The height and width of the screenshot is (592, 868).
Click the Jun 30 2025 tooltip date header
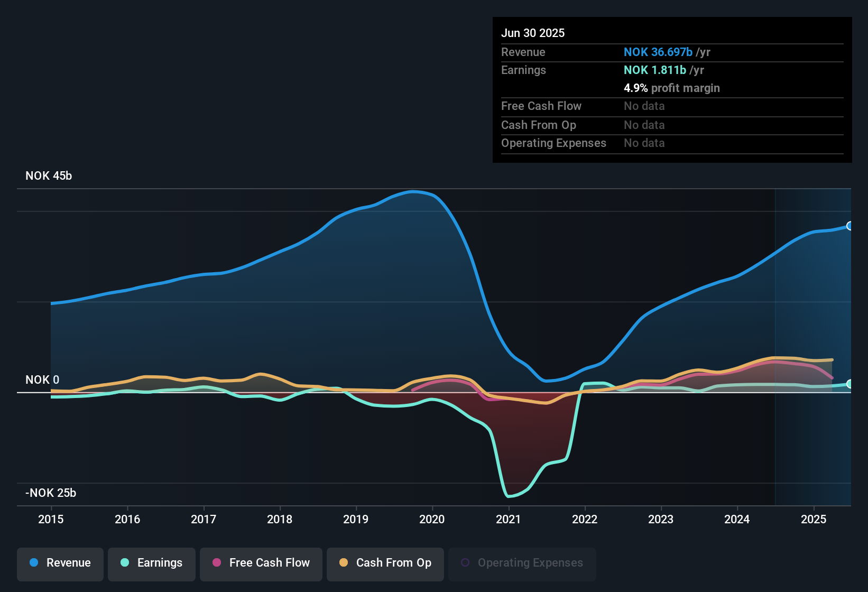pyautogui.click(x=533, y=33)
